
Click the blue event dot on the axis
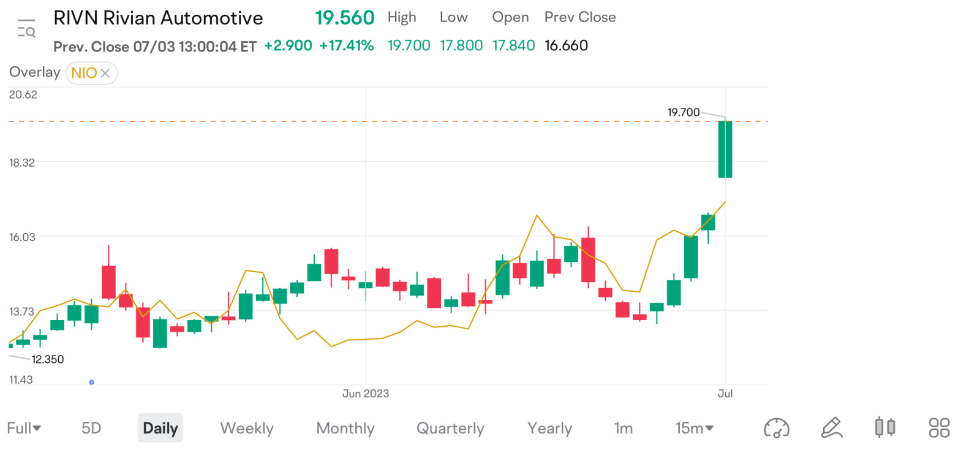[x=91, y=382]
